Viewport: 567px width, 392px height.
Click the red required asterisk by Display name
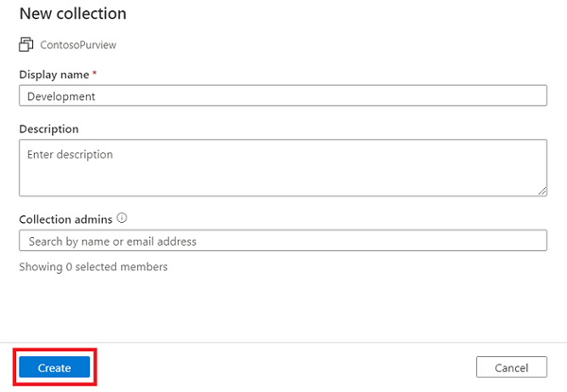[93, 75]
